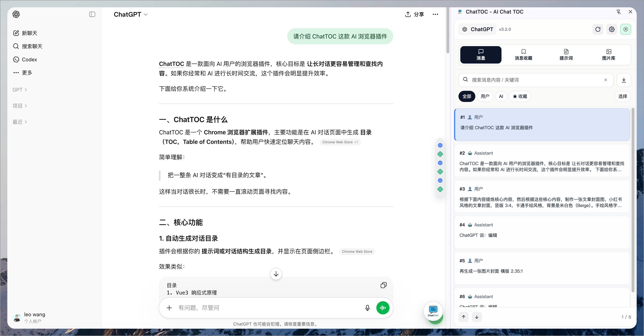
Task: Select ★ 收藏 filter chip
Action: pos(520,96)
